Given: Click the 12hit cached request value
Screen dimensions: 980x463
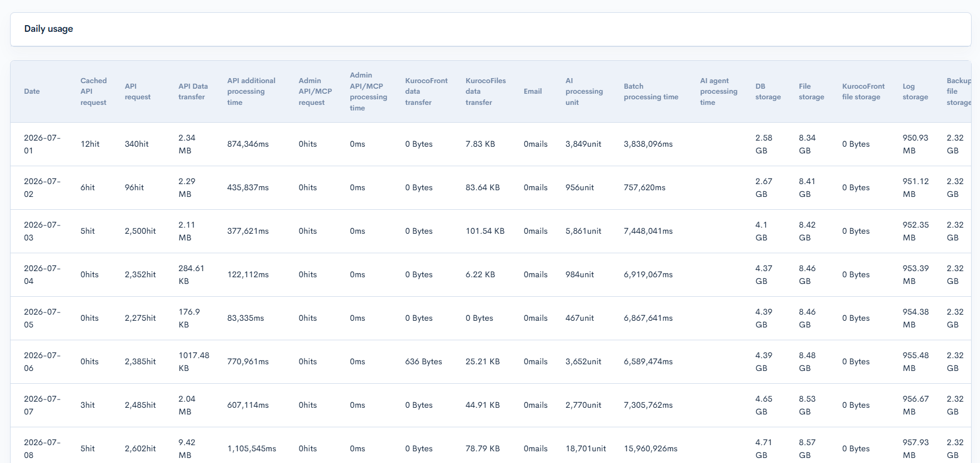Looking at the screenshot, I should pyautogui.click(x=90, y=144).
